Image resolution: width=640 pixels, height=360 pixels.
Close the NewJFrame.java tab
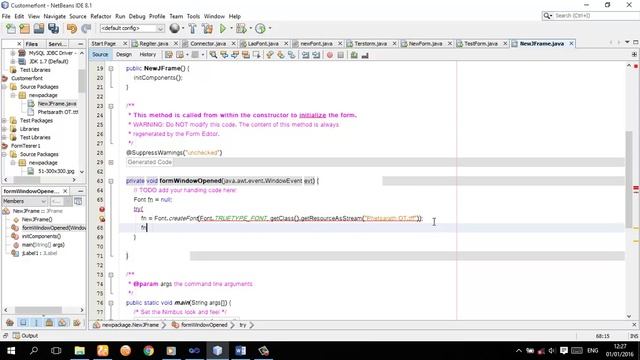[571, 43]
